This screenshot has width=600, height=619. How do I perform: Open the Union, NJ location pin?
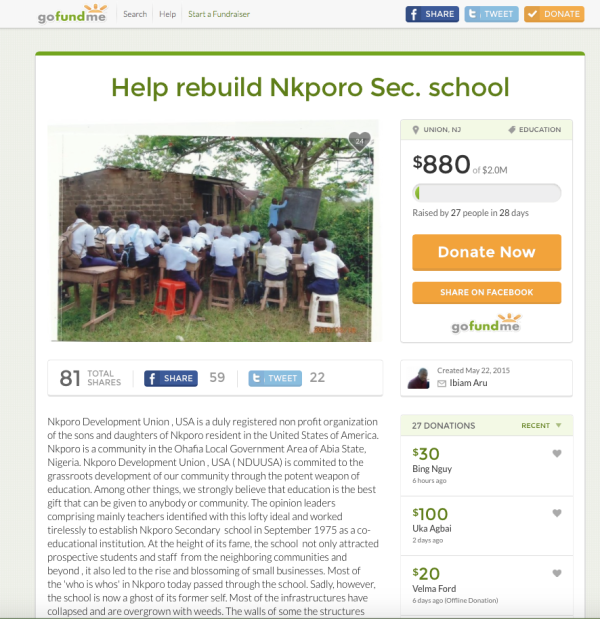tap(415, 130)
